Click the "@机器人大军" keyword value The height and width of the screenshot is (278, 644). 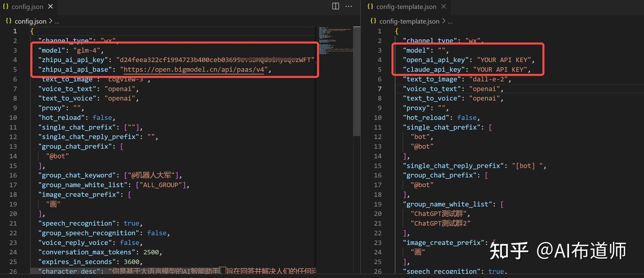tap(153, 175)
